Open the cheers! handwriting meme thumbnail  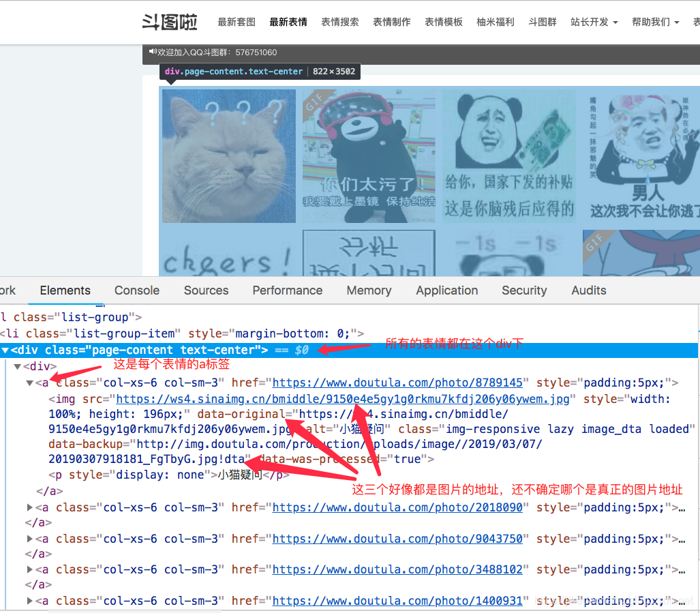(228, 253)
